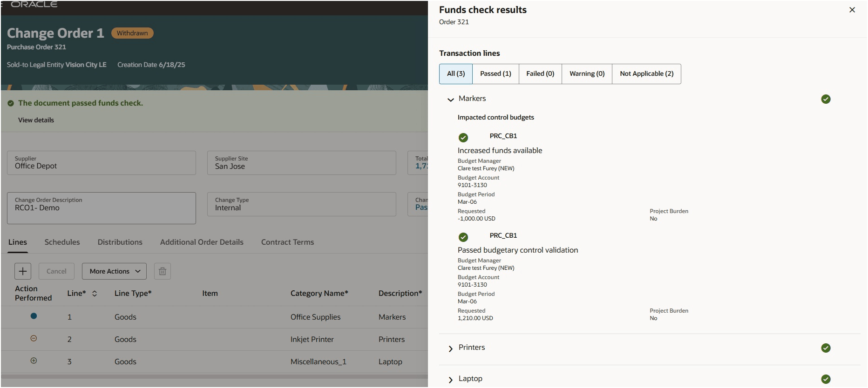Viewport: 868px width, 388px height.
Task: Click the Passed budgetary control validation text
Action: click(518, 250)
